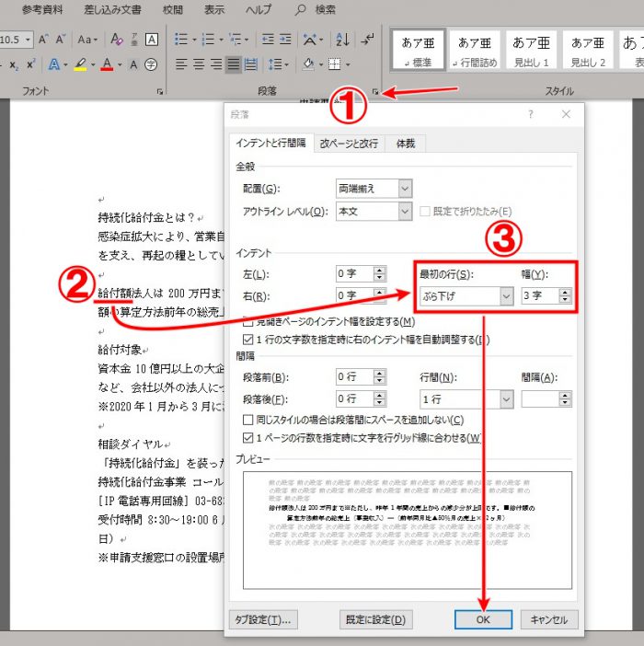The height and width of the screenshot is (646, 644).
Task: Open the font size 10.5 dropdown
Action: click(x=28, y=40)
